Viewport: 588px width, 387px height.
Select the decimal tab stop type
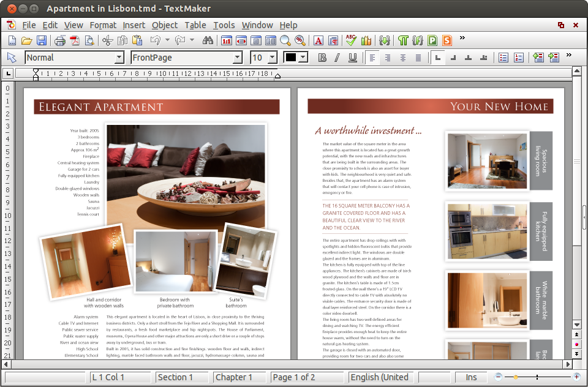click(x=484, y=58)
